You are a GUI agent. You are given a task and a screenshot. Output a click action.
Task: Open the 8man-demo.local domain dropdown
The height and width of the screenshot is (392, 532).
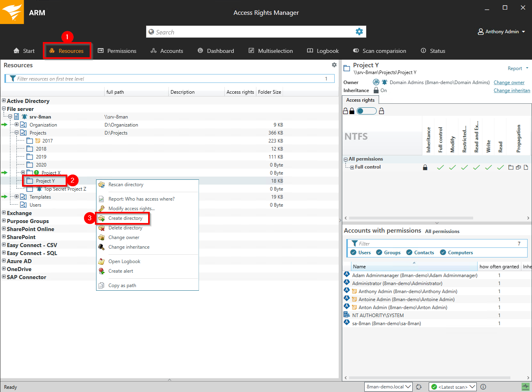tap(388, 387)
